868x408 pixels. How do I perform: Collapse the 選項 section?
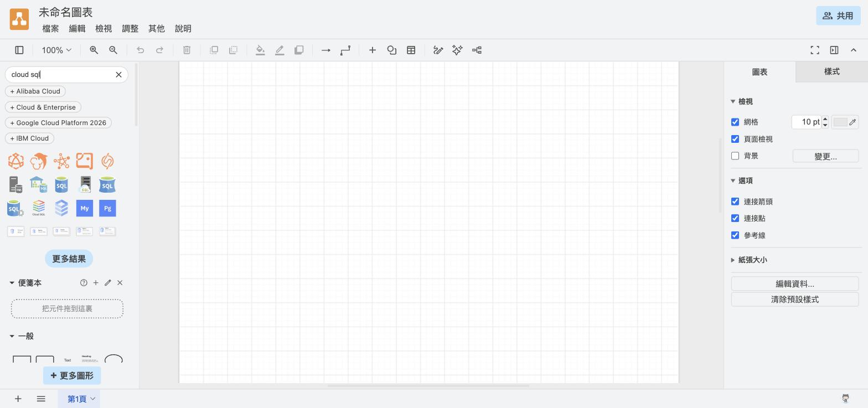click(742, 180)
